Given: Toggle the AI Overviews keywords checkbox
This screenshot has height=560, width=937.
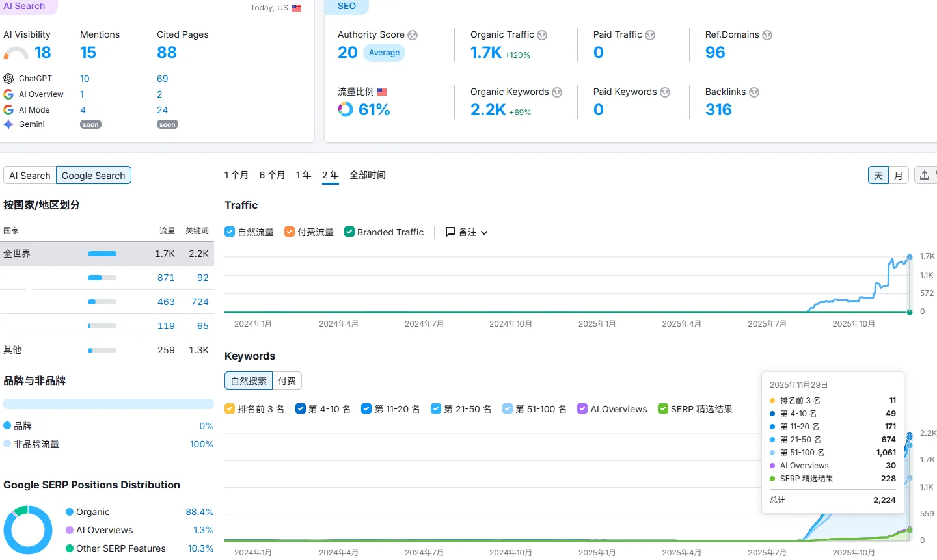Looking at the screenshot, I should [x=583, y=409].
